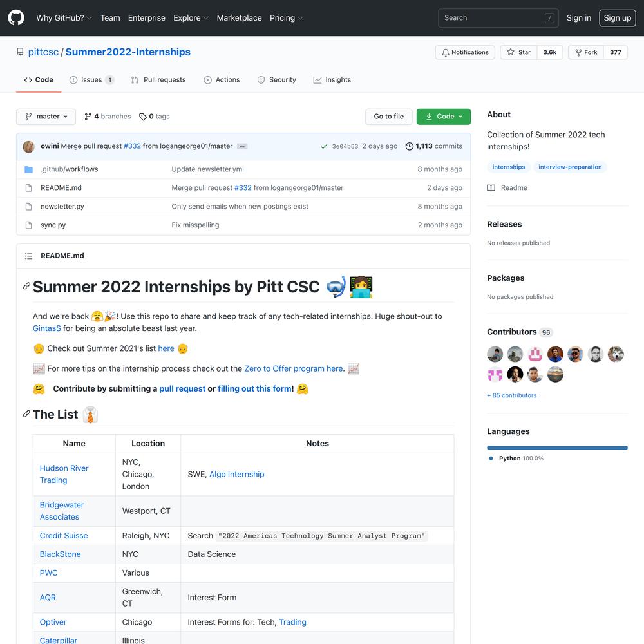Switch to the Issues tab

pyautogui.click(x=91, y=80)
